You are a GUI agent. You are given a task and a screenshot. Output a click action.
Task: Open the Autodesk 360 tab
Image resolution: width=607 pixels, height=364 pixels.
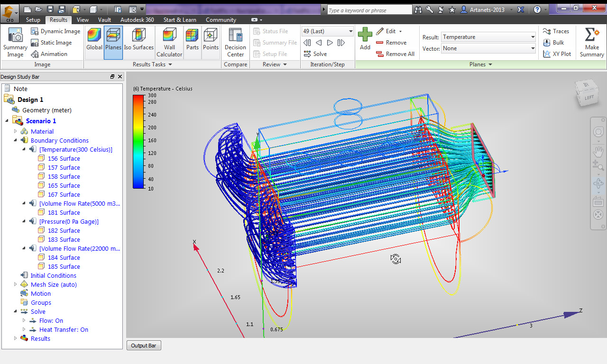[137, 20]
